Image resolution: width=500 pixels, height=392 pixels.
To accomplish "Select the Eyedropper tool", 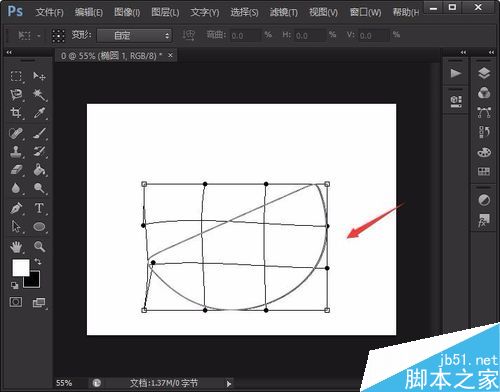I will [39, 113].
